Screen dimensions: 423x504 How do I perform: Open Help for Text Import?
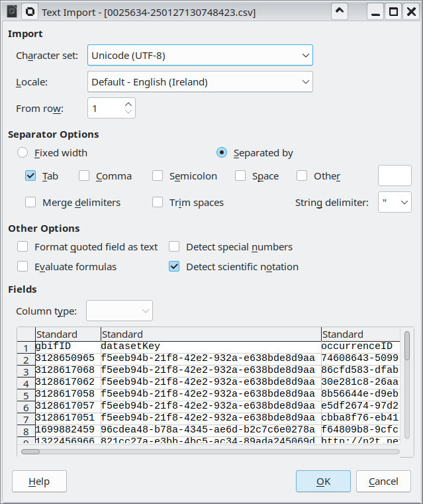(39, 481)
